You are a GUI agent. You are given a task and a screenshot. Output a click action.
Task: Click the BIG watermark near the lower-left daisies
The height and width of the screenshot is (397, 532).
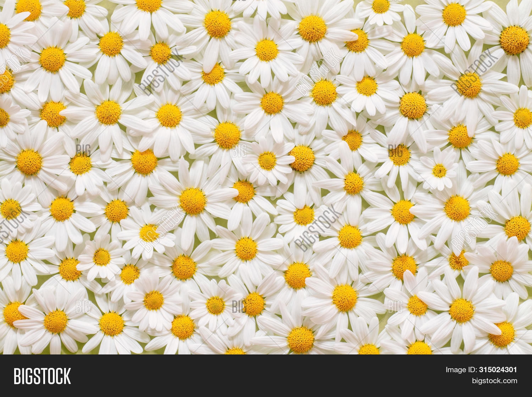coord(83,307)
